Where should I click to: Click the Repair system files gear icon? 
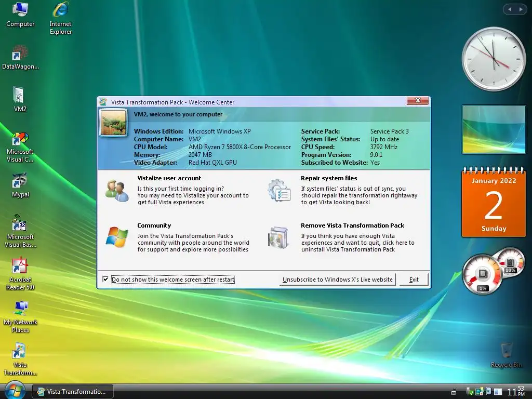(x=279, y=190)
